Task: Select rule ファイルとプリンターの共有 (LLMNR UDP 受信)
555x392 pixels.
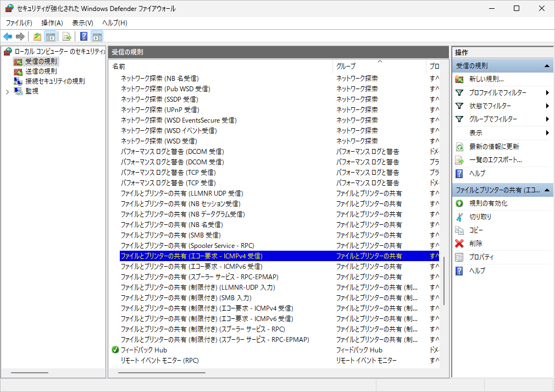Action: [x=182, y=194]
